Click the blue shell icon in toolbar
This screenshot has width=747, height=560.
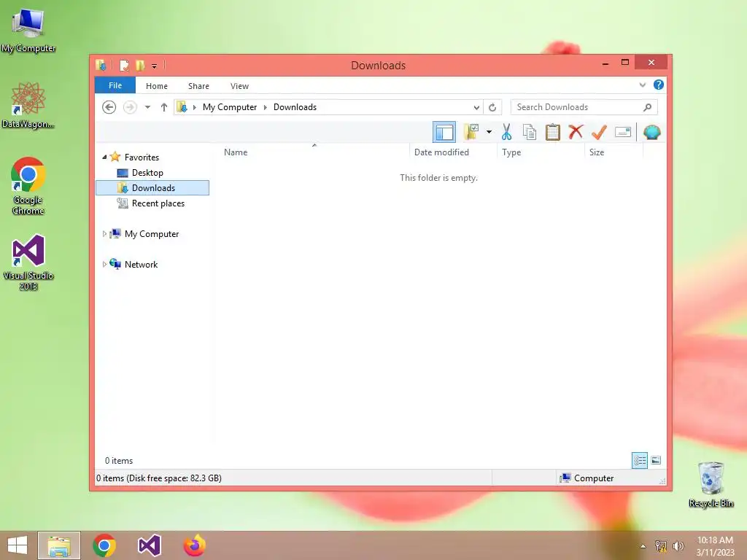(651, 132)
